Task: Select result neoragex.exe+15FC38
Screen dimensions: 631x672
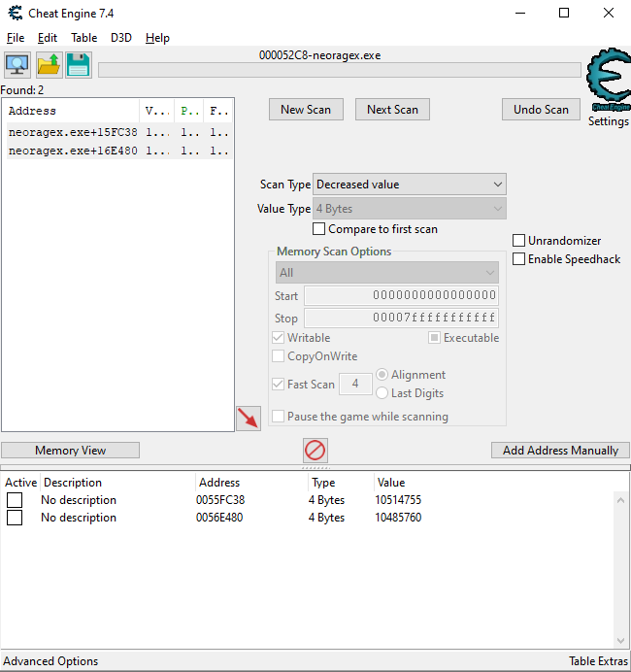Action: 119,132
